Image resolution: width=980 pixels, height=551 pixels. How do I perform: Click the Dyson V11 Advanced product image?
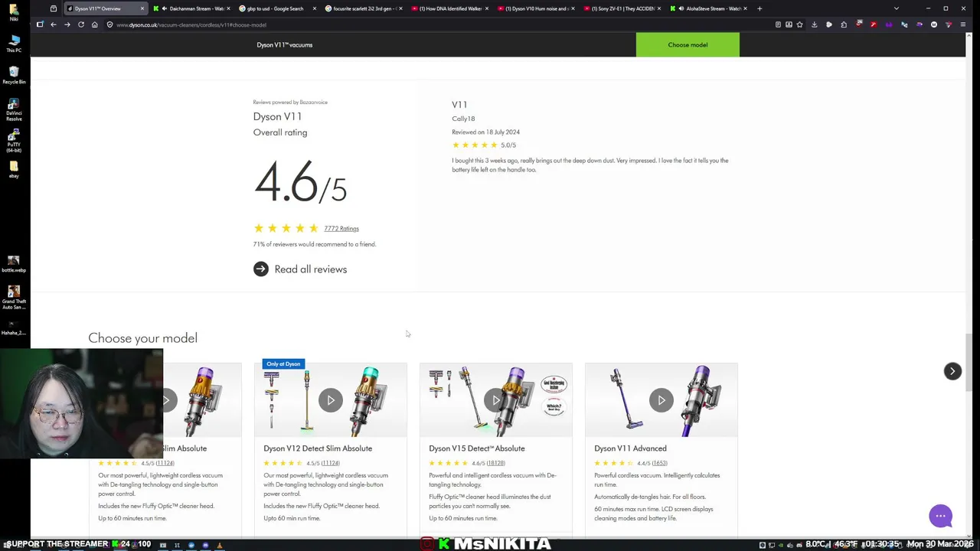pyautogui.click(x=661, y=400)
